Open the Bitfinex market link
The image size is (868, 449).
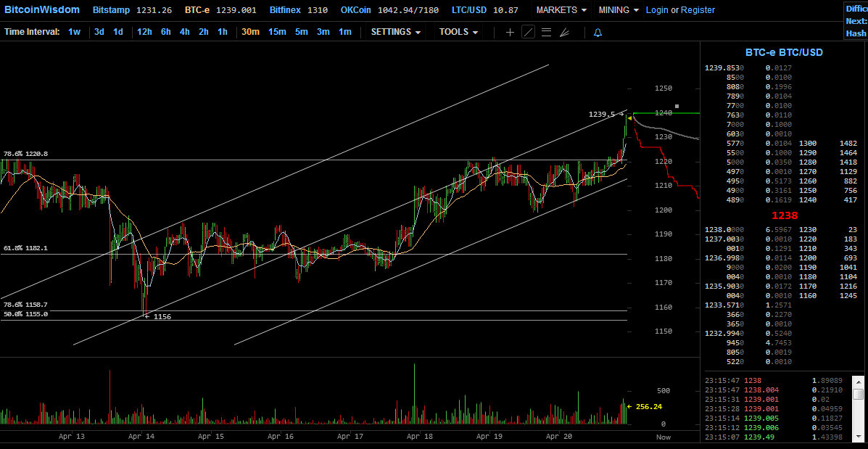pyautogui.click(x=286, y=10)
